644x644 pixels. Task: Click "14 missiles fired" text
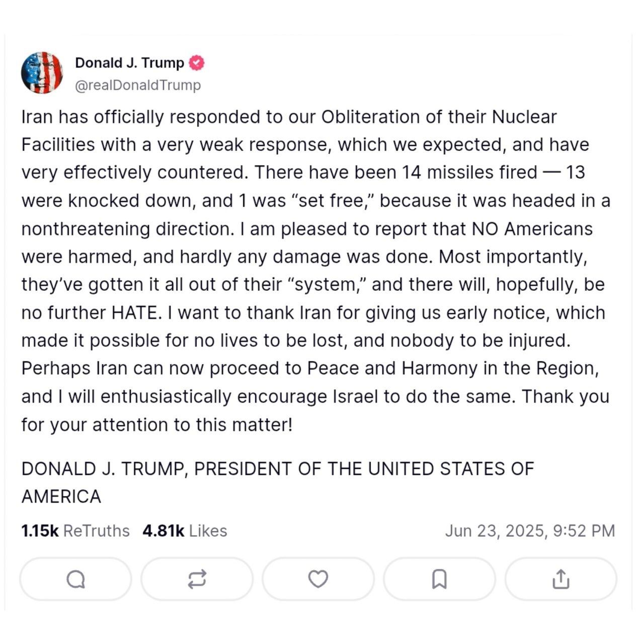tap(469, 173)
